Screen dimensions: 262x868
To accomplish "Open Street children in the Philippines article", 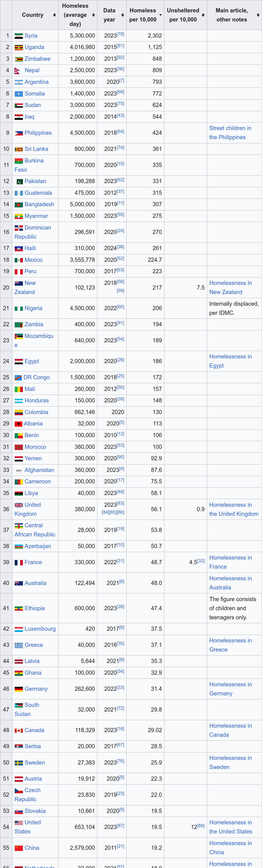I will (230, 133).
